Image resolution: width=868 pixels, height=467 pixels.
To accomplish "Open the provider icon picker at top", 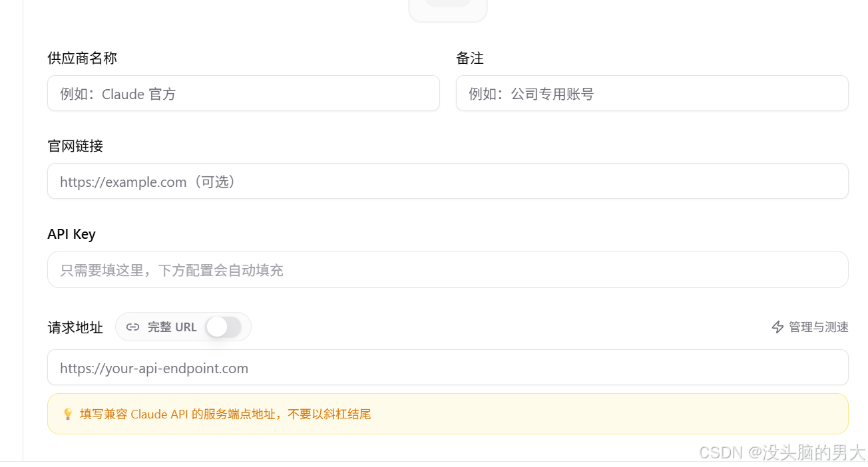I will (448, 10).
